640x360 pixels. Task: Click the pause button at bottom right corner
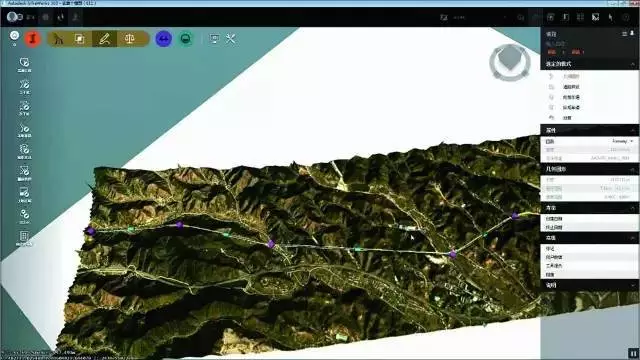pyautogui.click(x=633, y=353)
